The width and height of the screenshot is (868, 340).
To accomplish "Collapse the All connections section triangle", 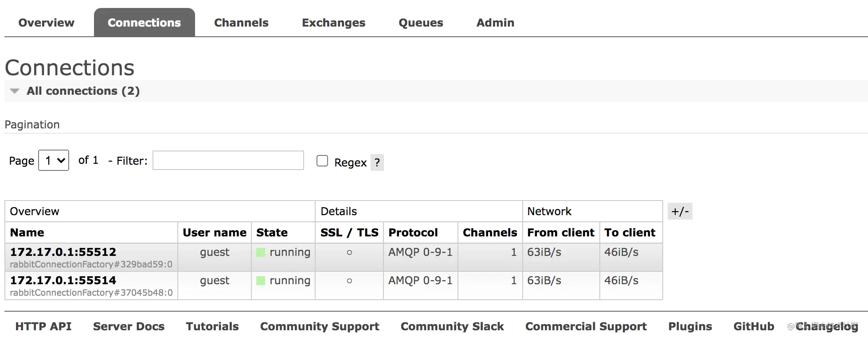I will tap(15, 91).
